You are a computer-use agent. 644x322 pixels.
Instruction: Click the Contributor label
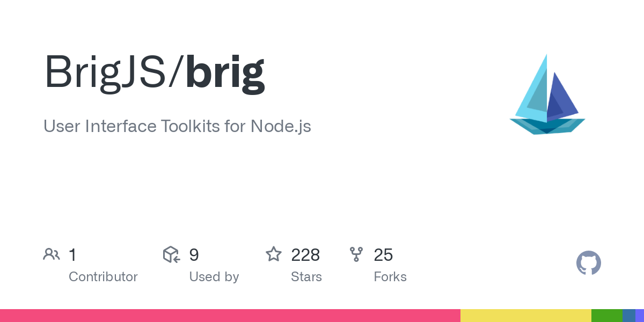(x=103, y=277)
